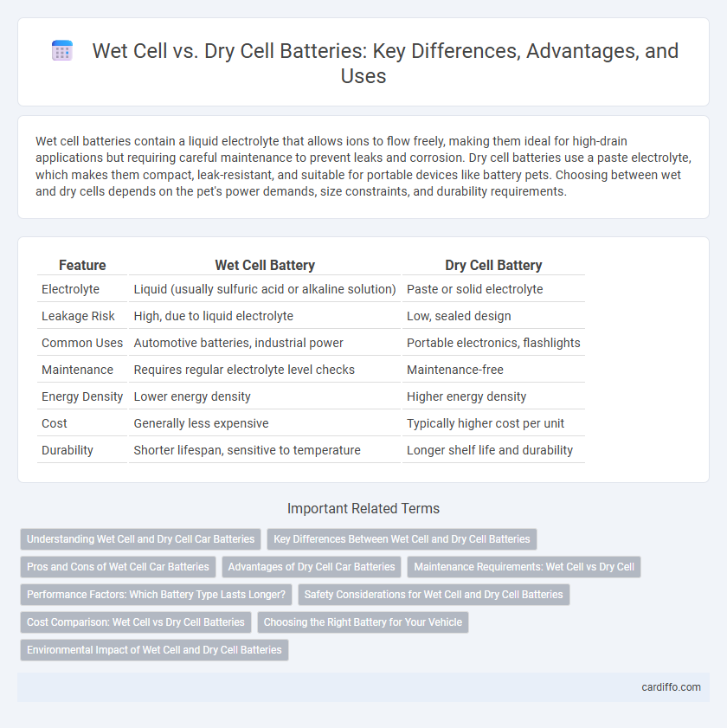727x728 pixels.
Task: Click the Dry Cell Battery column header
Action: tap(493, 265)
